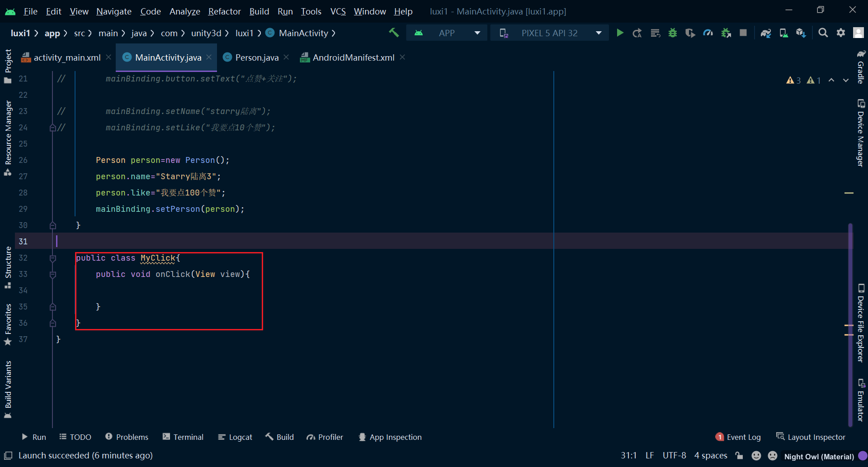Toggle fold marker on line 24 comment
The width and height of the screenshot is (868, 467).
tap(53, 128)
